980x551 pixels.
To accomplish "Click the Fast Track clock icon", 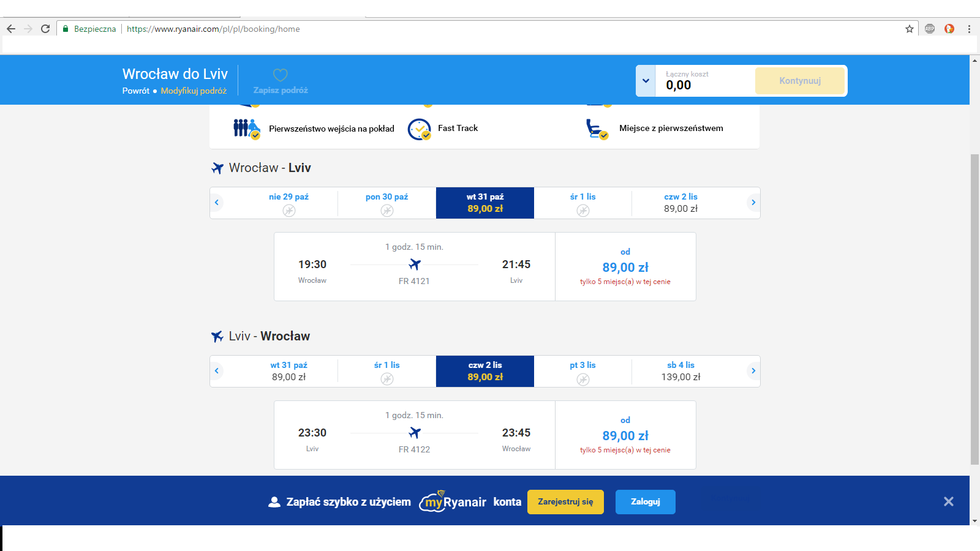I will coord(420,129).
